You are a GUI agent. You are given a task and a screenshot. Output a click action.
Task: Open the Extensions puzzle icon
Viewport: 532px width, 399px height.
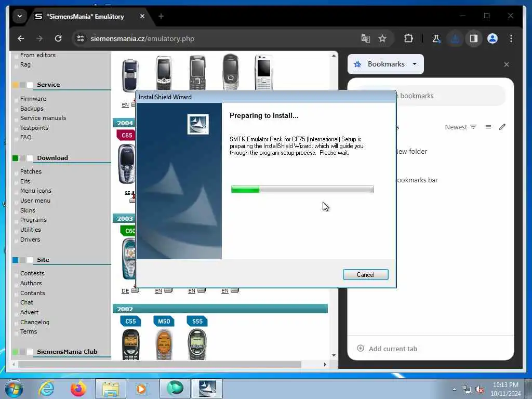[x=408, y=38]
